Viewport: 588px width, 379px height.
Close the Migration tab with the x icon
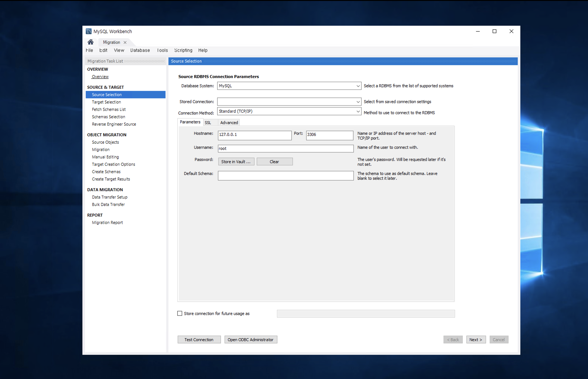pos(125,42)
